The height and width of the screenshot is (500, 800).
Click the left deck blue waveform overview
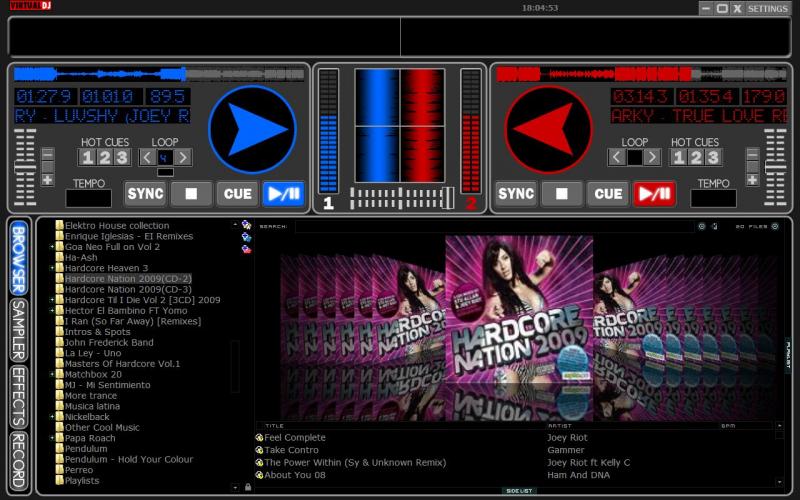pyautogui.click(x=159, y=74)
